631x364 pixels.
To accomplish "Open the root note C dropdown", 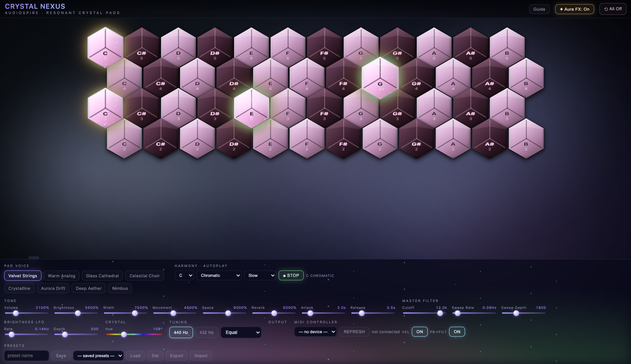I will pos(184,275).
